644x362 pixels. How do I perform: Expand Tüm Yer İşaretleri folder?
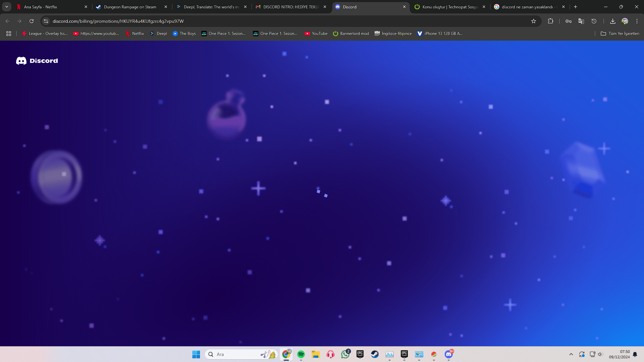(620, 33)
